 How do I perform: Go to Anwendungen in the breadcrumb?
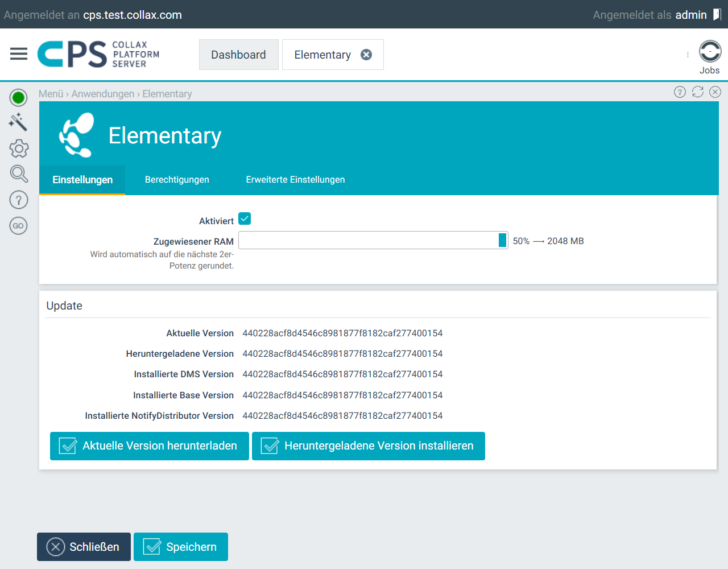click(x=103, y=94)
